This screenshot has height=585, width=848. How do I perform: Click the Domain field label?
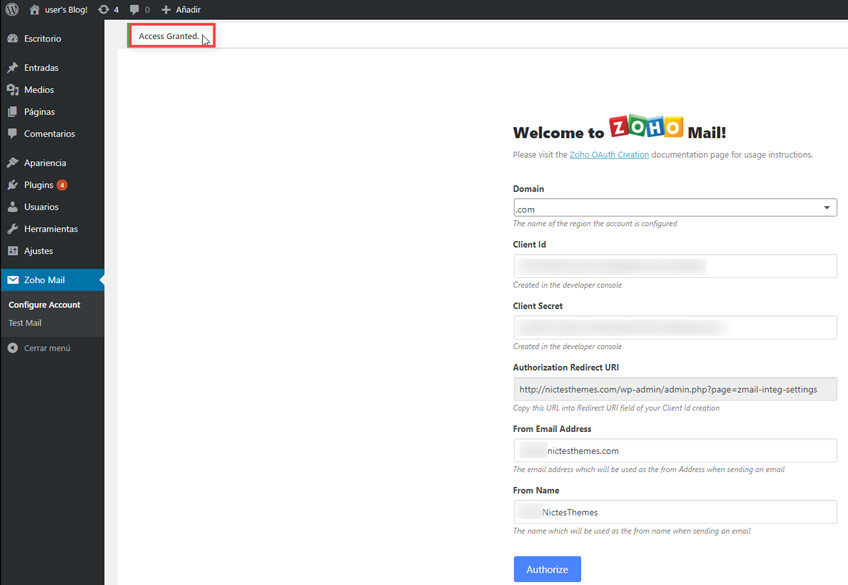(x=528, y=189)
